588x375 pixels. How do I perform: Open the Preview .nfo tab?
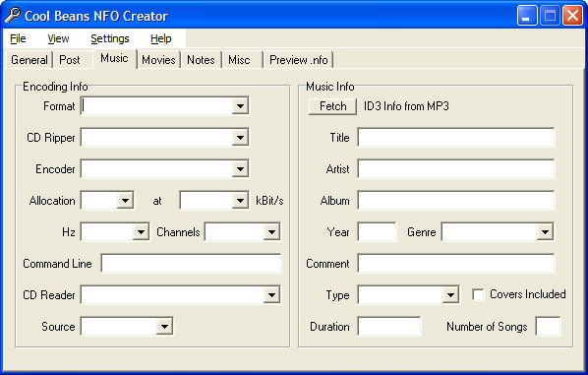click(299, 60)
